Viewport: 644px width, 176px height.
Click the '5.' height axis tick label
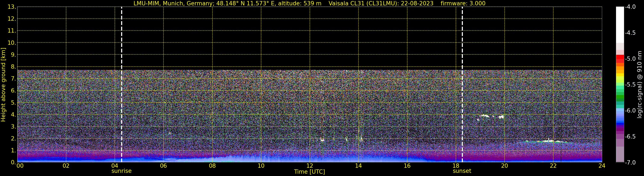pyautogui.click(x=13, y=103)
